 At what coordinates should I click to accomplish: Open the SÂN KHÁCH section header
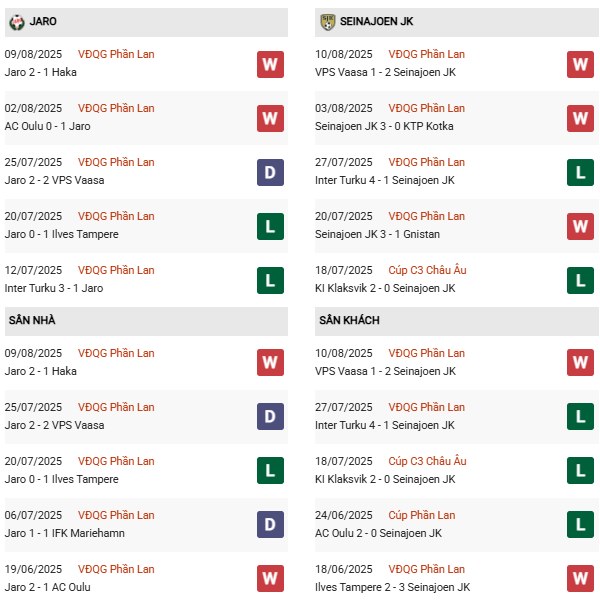349,320
